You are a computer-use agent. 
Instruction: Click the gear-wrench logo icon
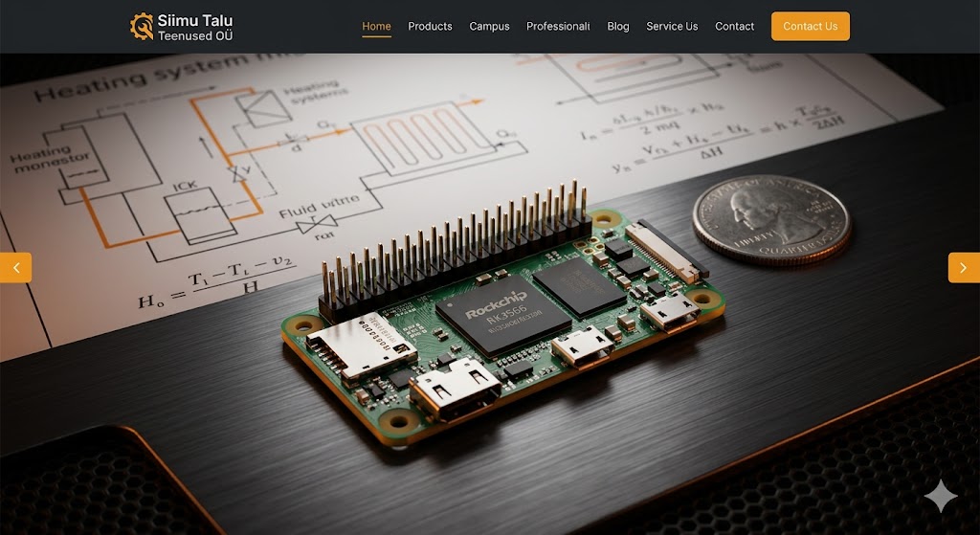click(142, 26)
